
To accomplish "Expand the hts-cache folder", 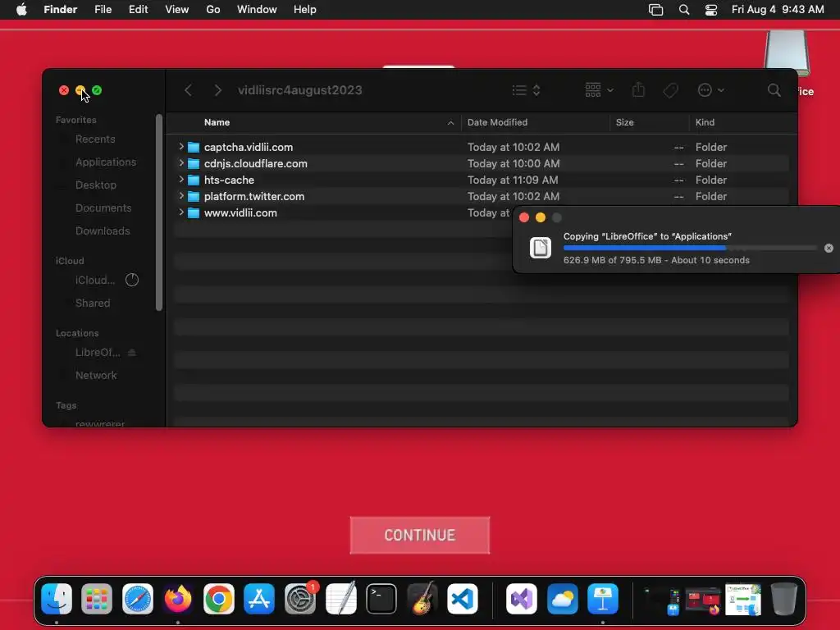I will 181,180.
